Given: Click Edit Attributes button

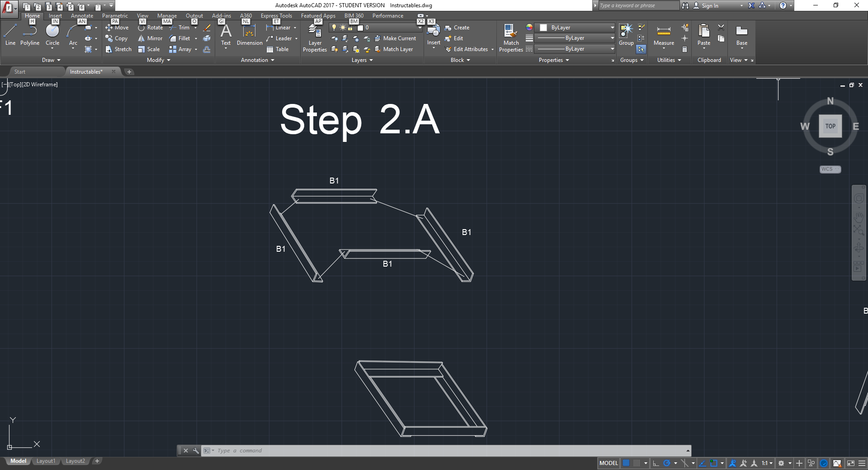Looking at the screenshot, I should (x=467, y=49).
